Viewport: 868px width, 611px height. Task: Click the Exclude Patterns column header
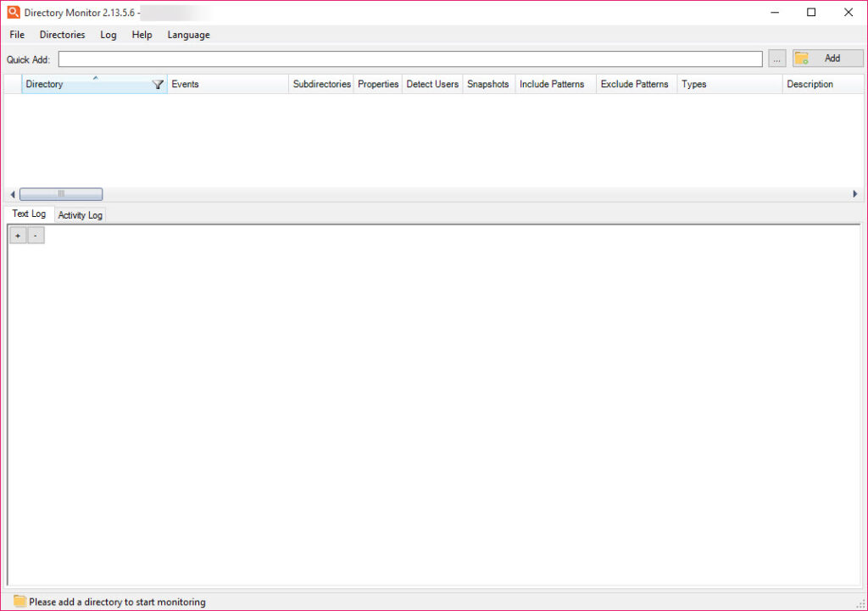637,84
